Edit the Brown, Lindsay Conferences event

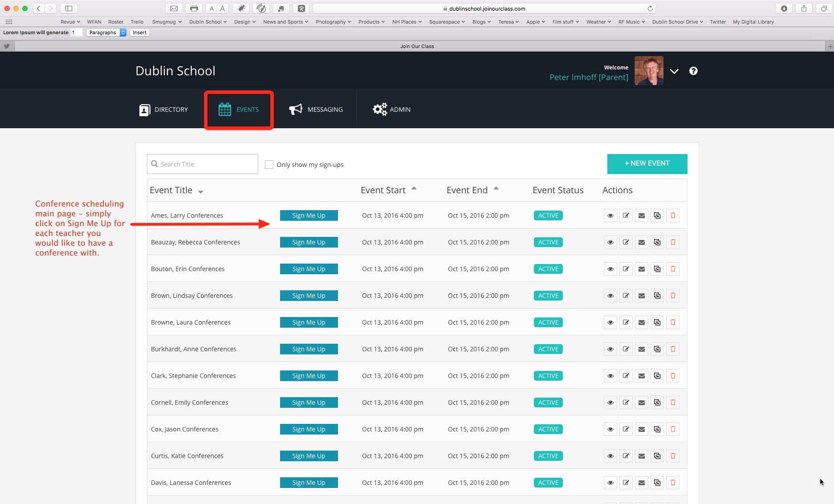click(626, 296)
